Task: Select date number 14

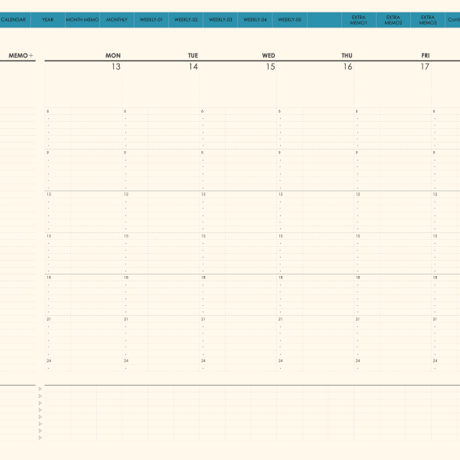Action: 193,67
